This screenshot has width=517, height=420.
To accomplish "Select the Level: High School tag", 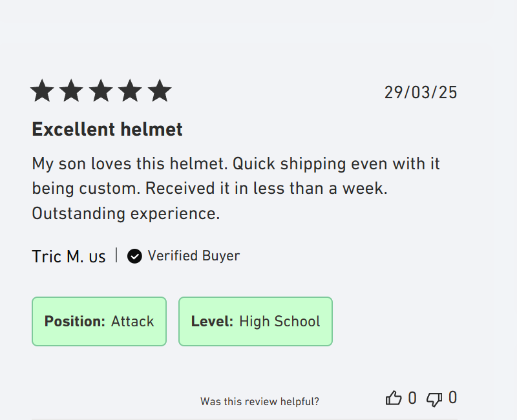I will click(255, 321).
